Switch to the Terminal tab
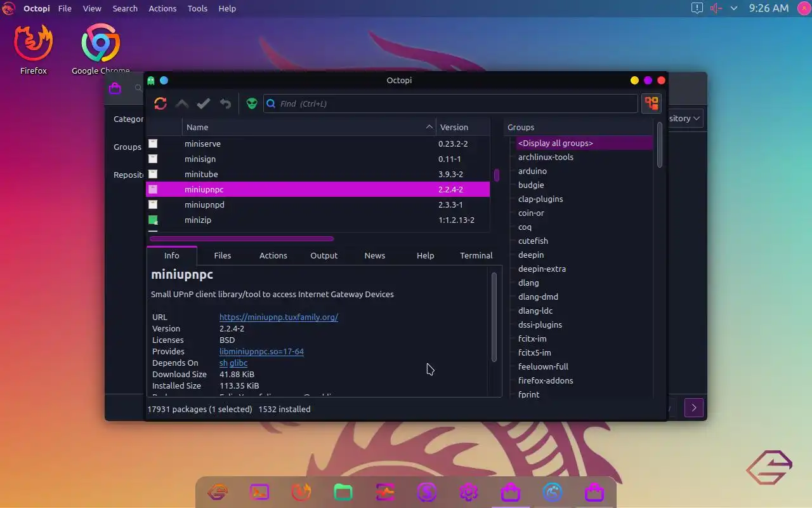This screenshot has height=508, width=812. pyautogui.click(x=476, y=255)
